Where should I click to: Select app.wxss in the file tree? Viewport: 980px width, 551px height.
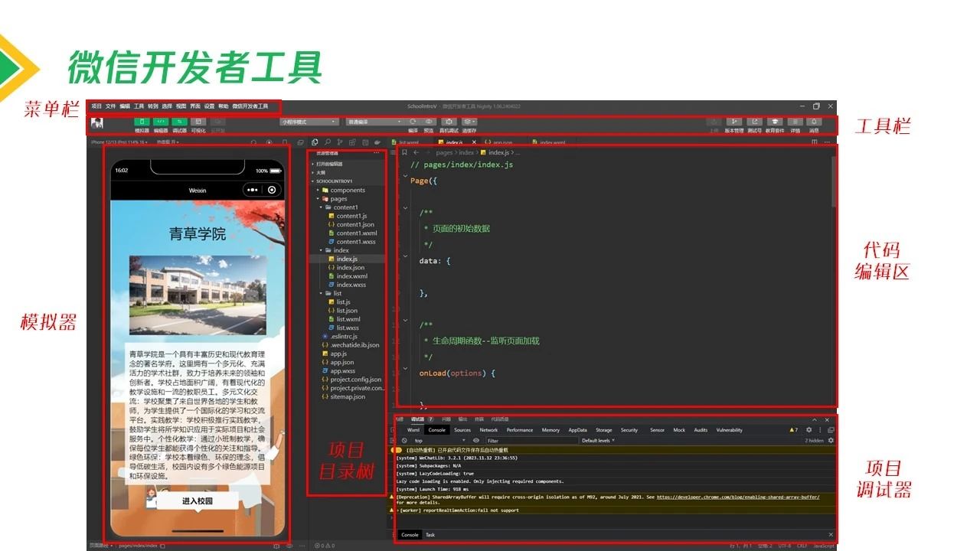click(338, 370)
